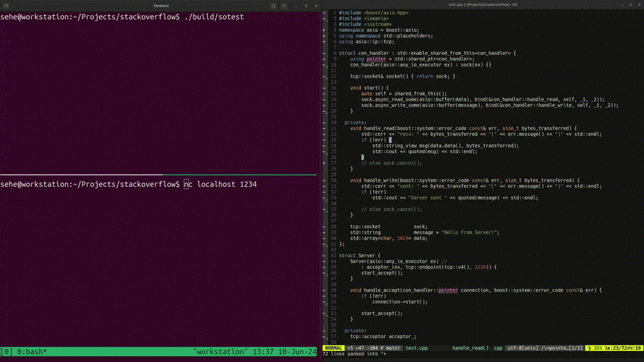The width and height of the screenshot is (644, 362).
Task: Click the nc localhost 1234 command
Action: pos(220,185)
